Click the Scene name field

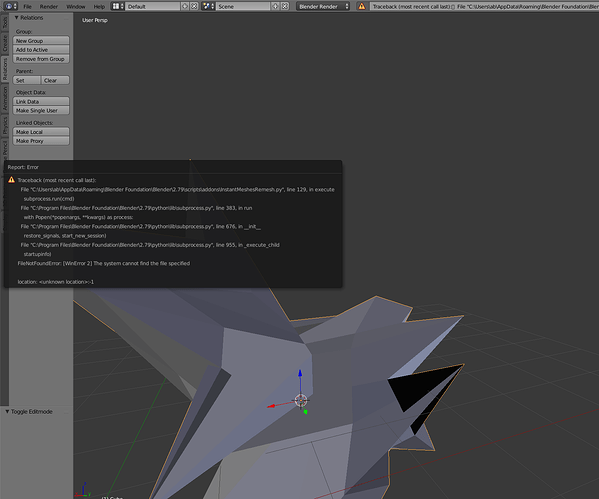[243, 6]
